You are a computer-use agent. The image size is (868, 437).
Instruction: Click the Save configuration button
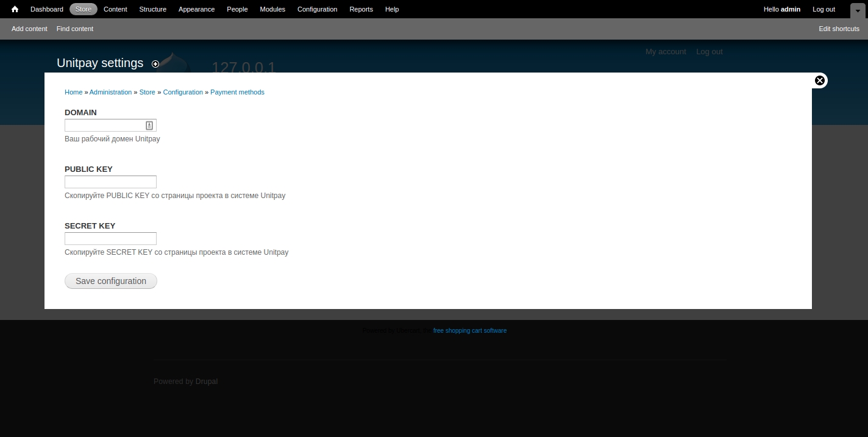[x=111, y=281]
